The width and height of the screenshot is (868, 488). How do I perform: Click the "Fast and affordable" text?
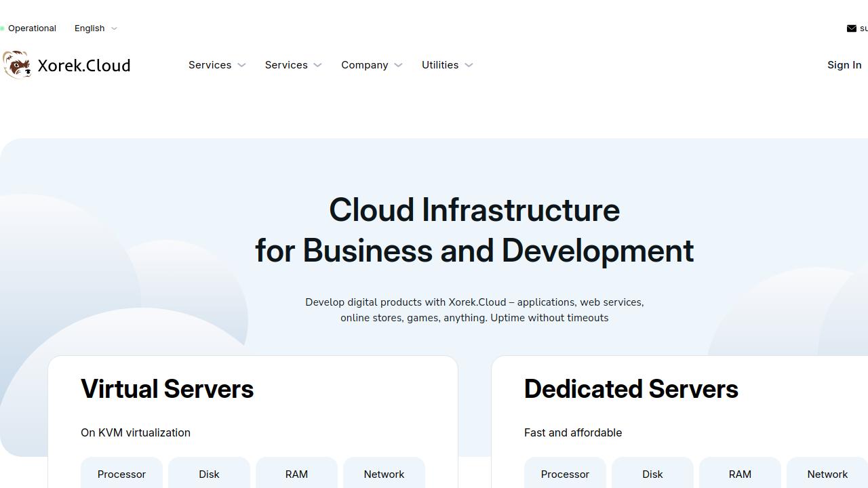[x=573, y=432]
